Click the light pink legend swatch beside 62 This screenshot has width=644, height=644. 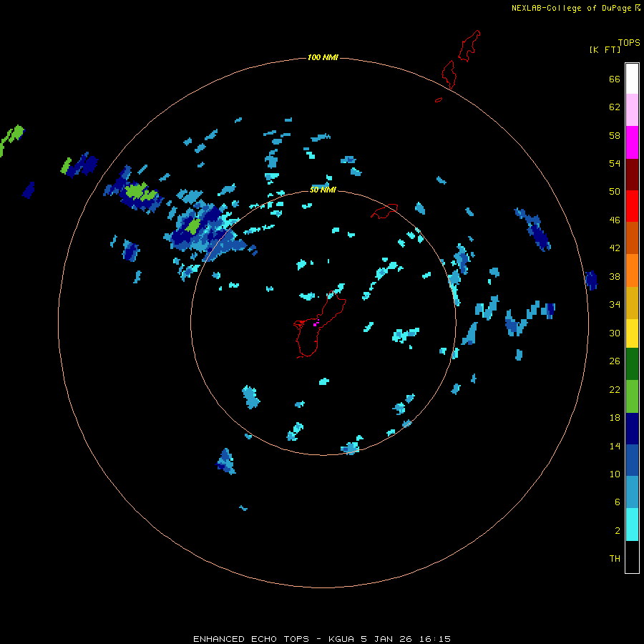632,110
